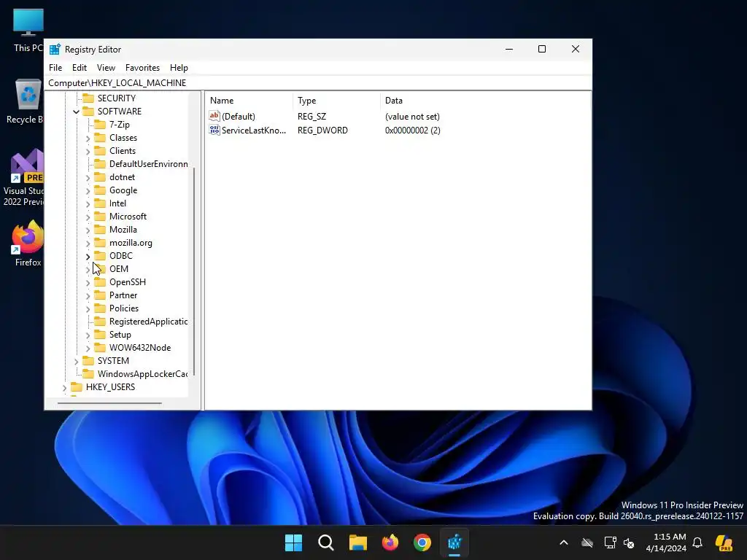The image size is (747, 560).
Task: Click the ServiceLastKnown DWORD value icon
Action: tap(214, 130)
